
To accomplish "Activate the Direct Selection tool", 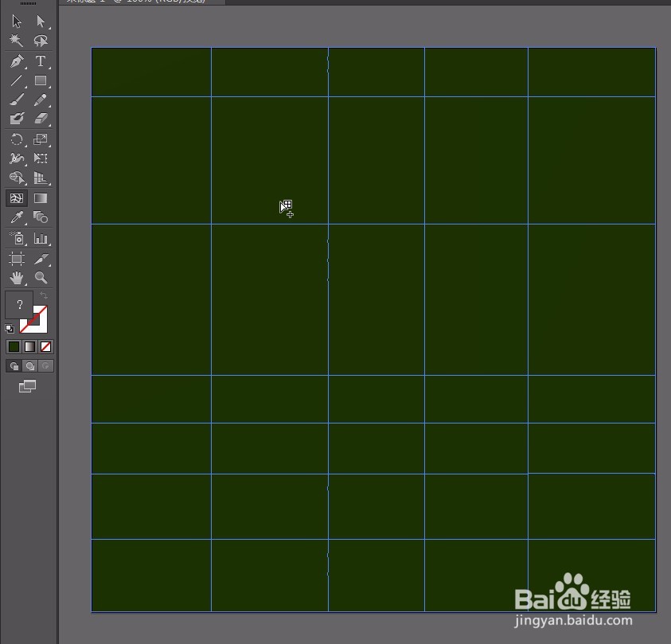I will tap(41, 21).
